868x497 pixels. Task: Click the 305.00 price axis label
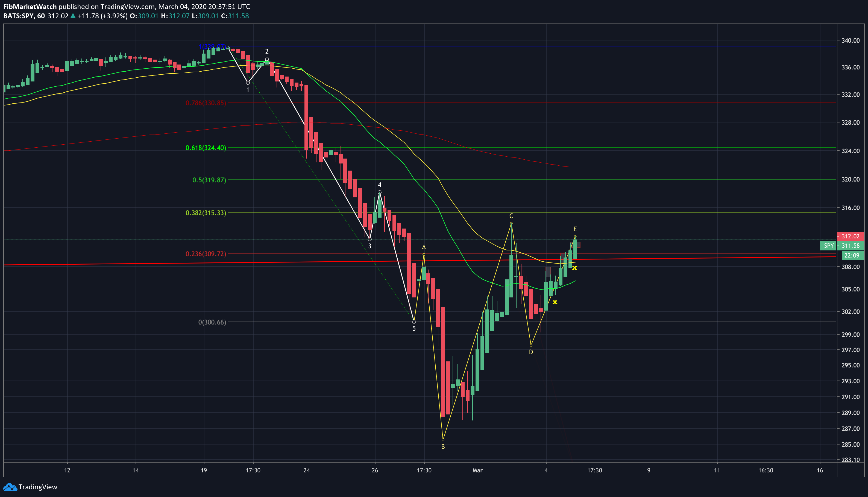pyautogui.click(x=851, y=290)
